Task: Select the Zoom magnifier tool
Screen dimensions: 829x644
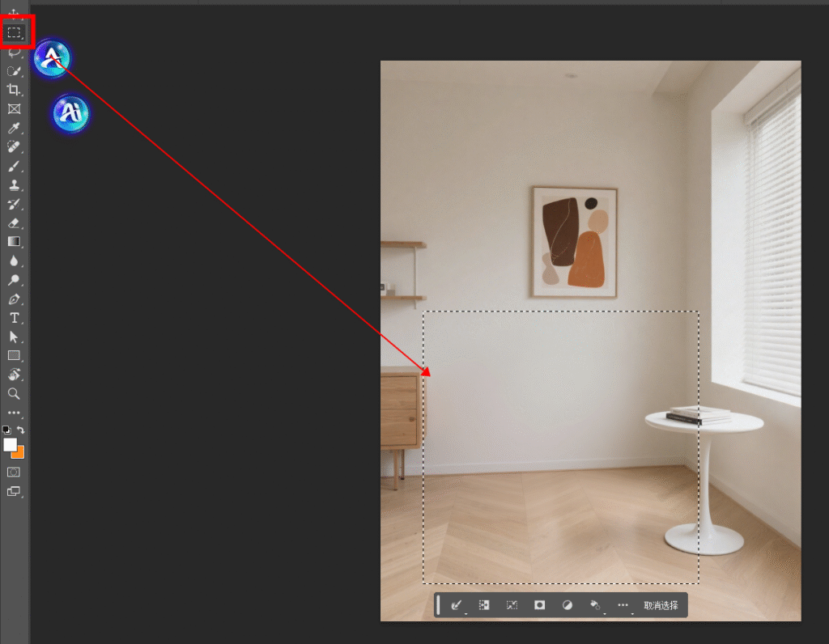Action: [x=14, y=394]
